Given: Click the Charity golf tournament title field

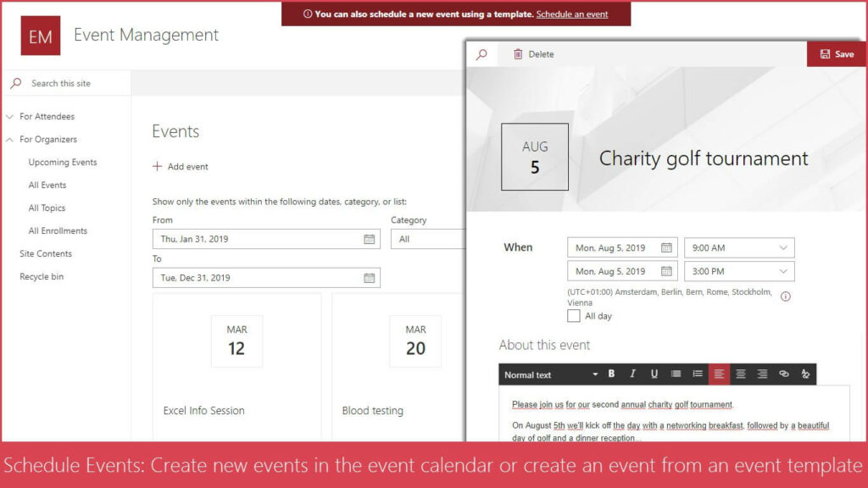Looking at the screenshot, I should coord(704,158).
